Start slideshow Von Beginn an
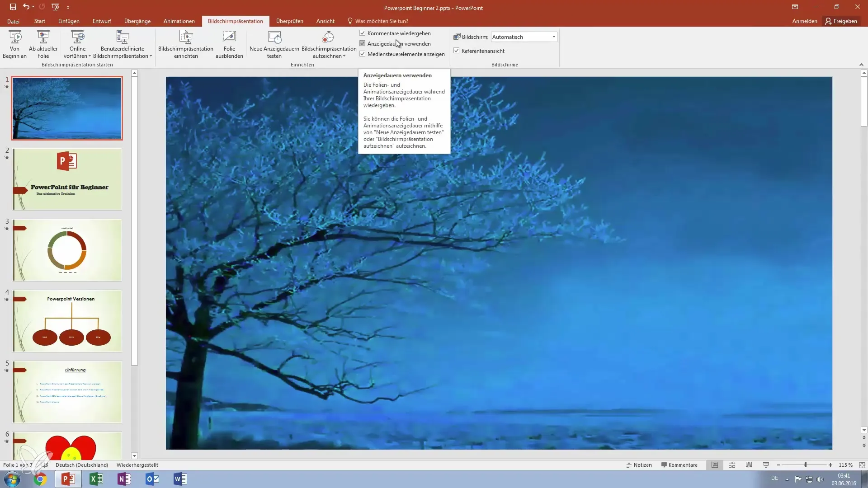This screenshot has width=868, height=488. (14, 44)
